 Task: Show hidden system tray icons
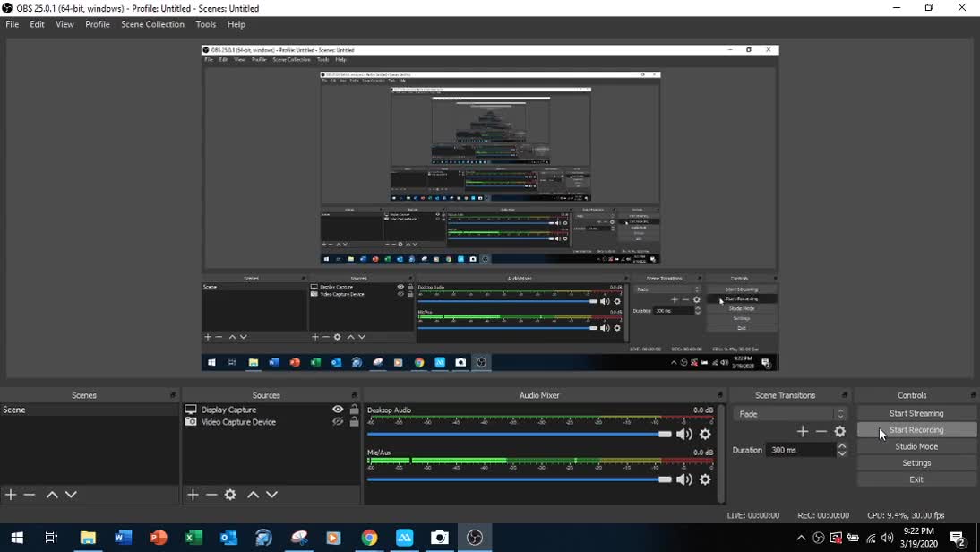point(801,538)
